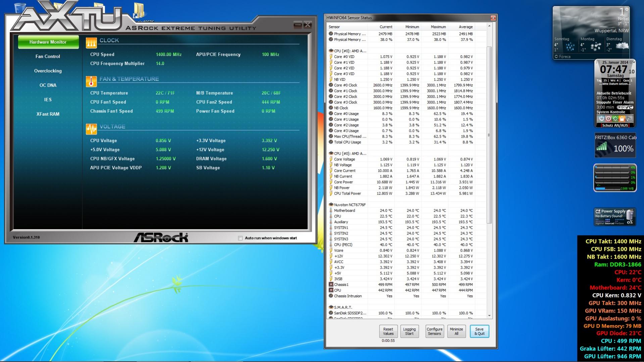Enable Auto run when windows start checkbox

(x=240, y=238)
